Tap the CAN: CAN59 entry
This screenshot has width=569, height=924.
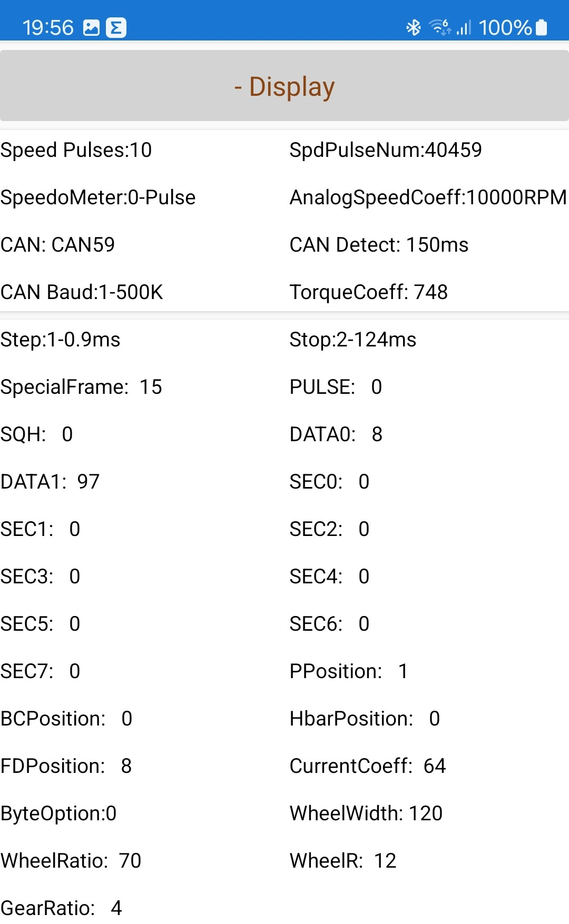(x=58, y=245)
